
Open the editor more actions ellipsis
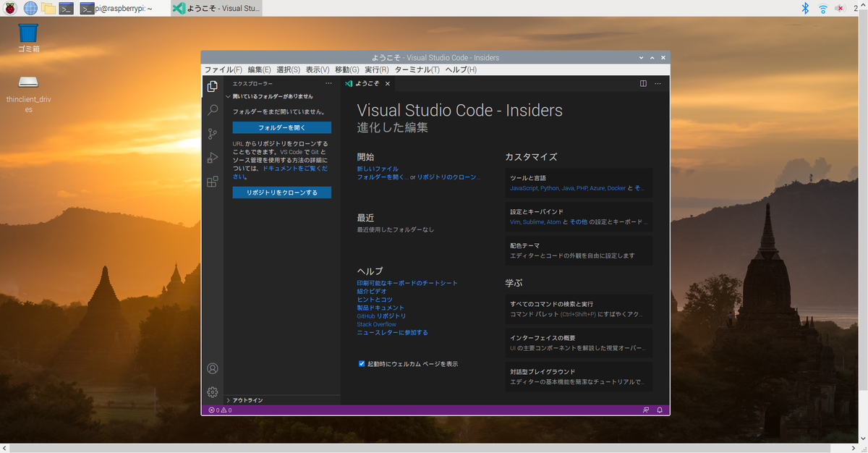point(658,83)
